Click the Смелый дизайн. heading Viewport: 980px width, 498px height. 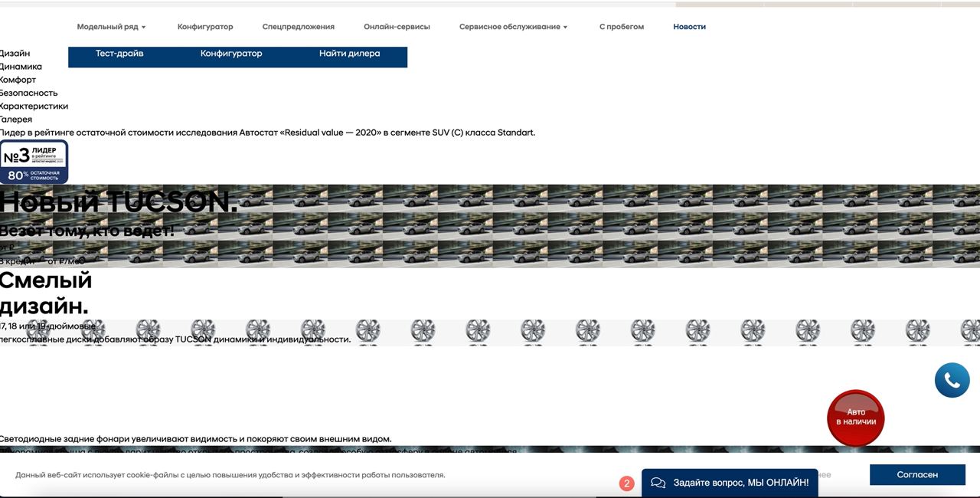45,293
